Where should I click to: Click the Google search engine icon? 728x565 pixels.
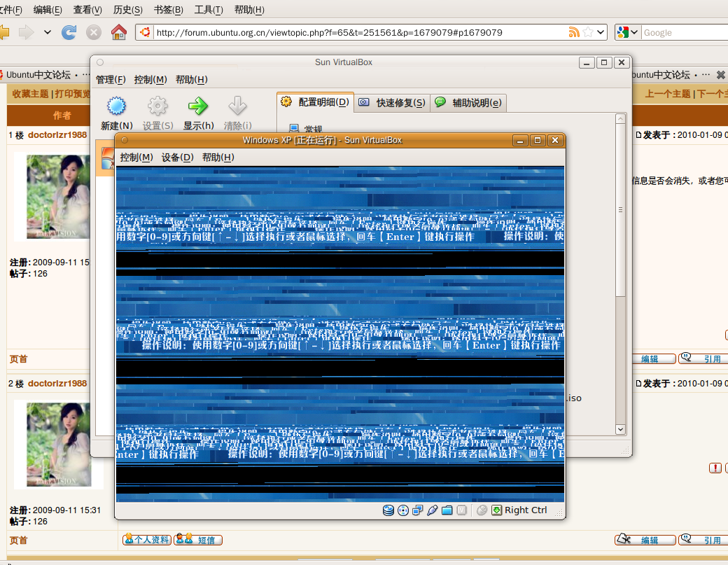(x=622, y=32)
